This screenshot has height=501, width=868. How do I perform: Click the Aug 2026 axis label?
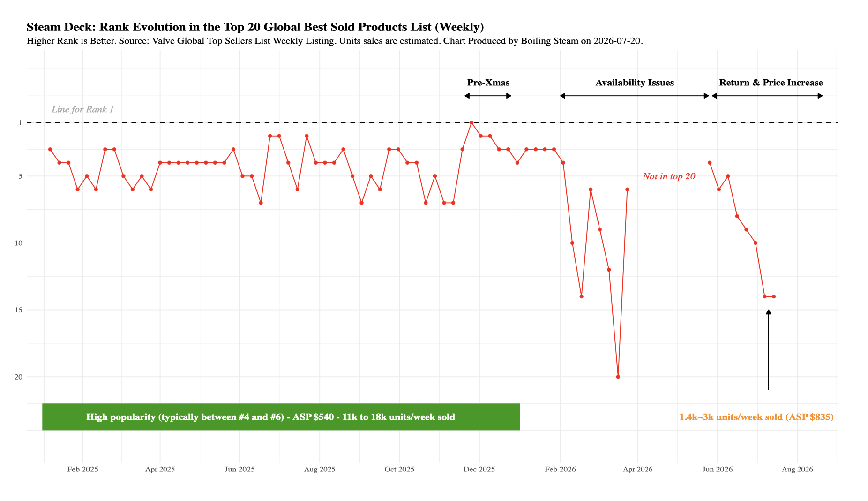tap(797, 469)
